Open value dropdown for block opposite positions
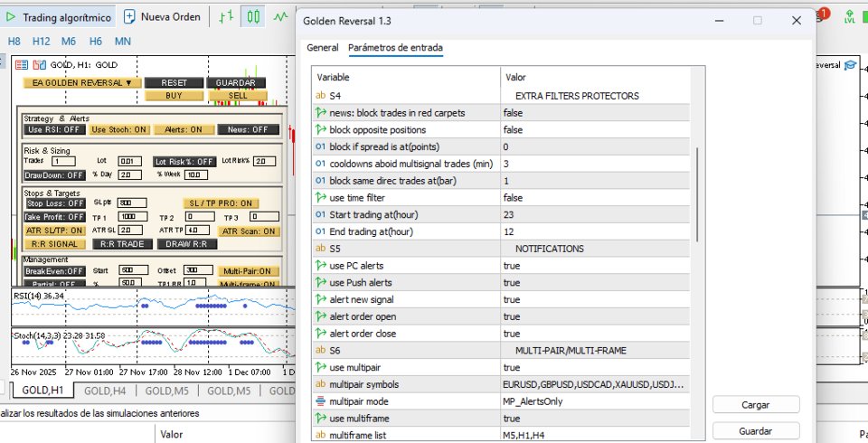868x443 pixels. pyautogui.click(x=596, y=130)
